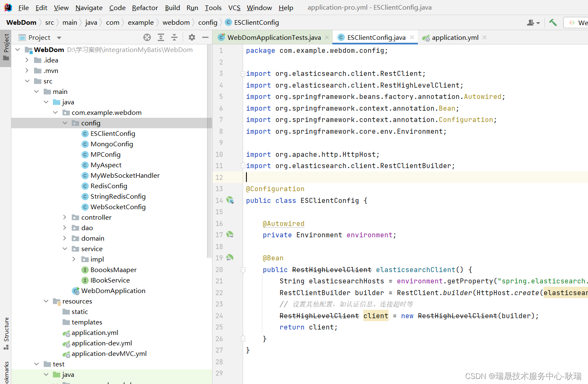This screenshot has height=384, width=588.
Task: Close the WebDomApplicationTests.java tab
Action: (x=327, y=37)
